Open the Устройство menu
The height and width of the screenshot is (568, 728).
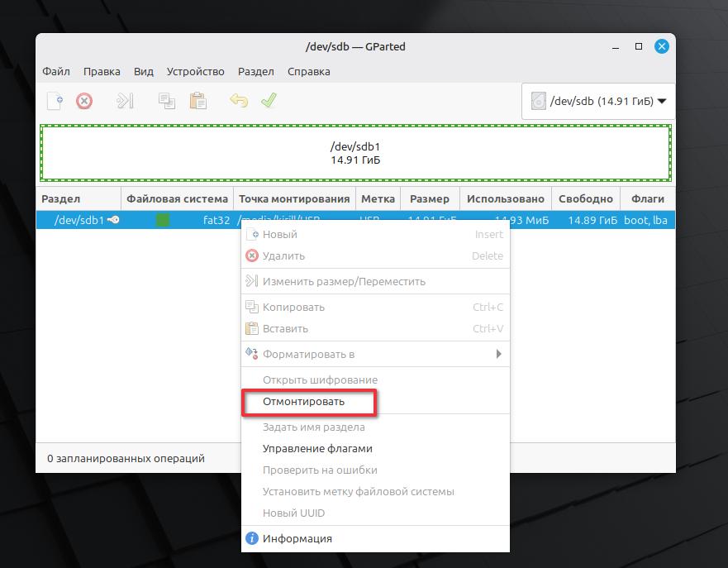point(196,72)
